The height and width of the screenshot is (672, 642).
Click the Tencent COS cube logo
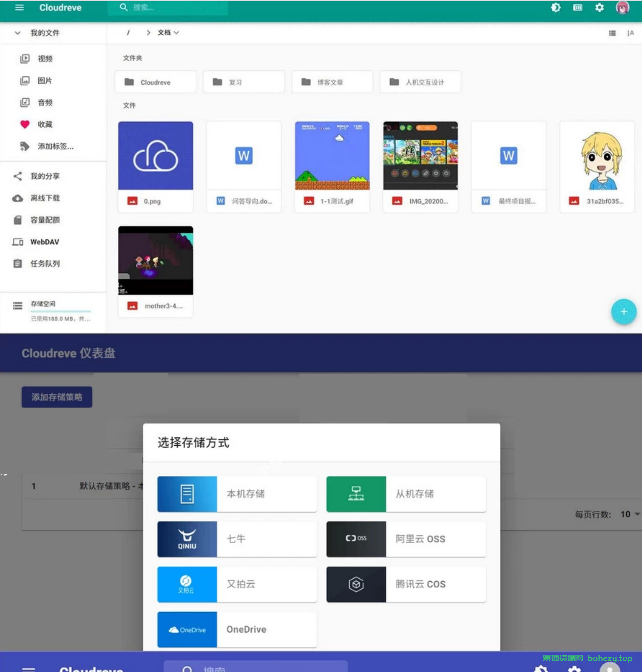coord(356,584)
